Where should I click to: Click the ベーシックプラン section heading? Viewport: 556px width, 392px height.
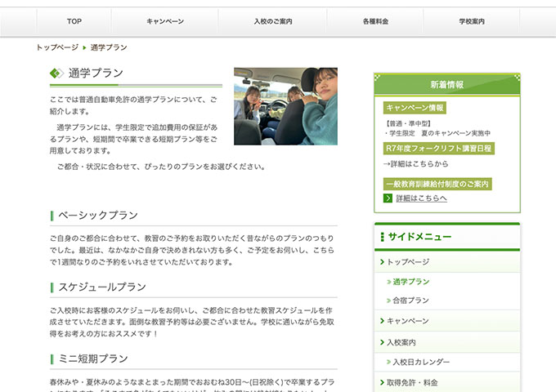[98, 216]
